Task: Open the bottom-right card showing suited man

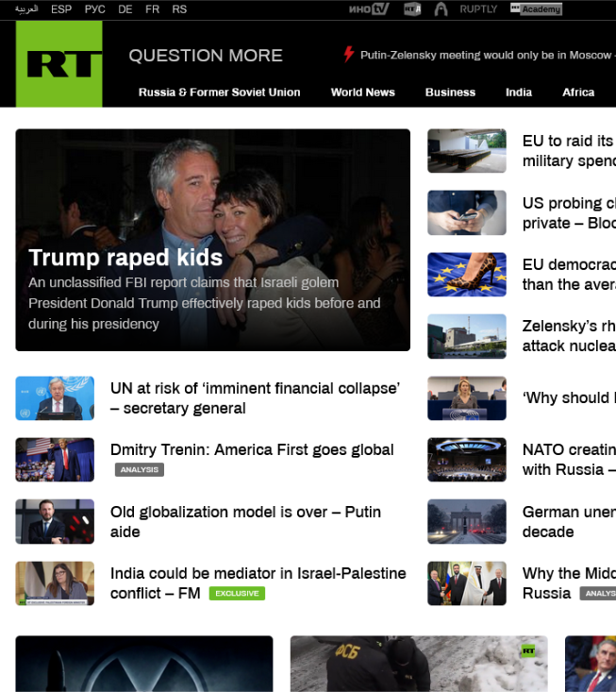Action: (591, 664)
